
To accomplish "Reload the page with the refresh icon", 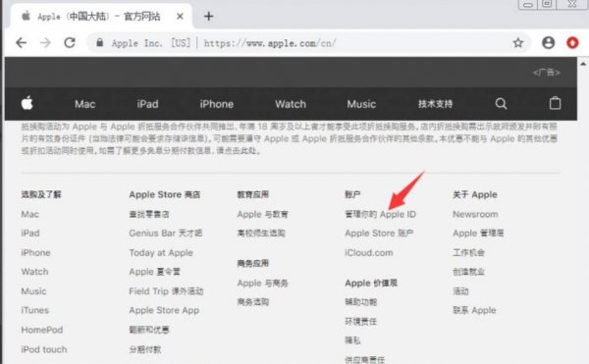I will (x=70, y=43).
